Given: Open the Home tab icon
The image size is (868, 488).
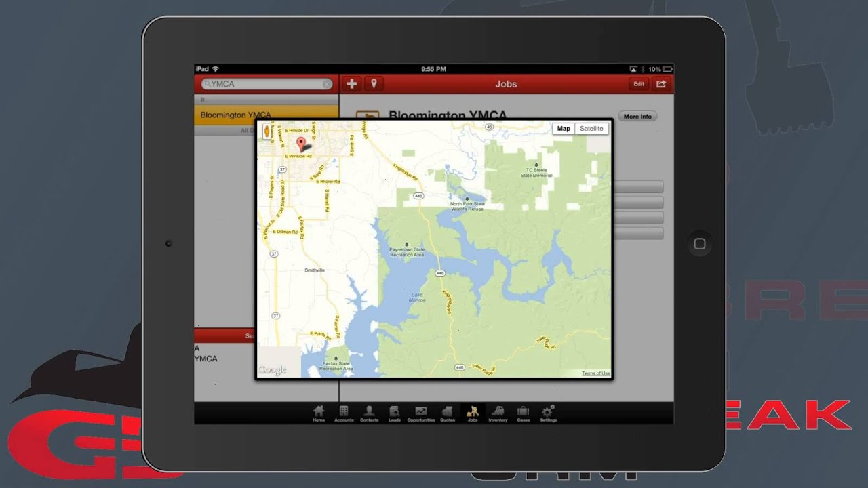Looking at the screenshot, I should pos(319,413).
